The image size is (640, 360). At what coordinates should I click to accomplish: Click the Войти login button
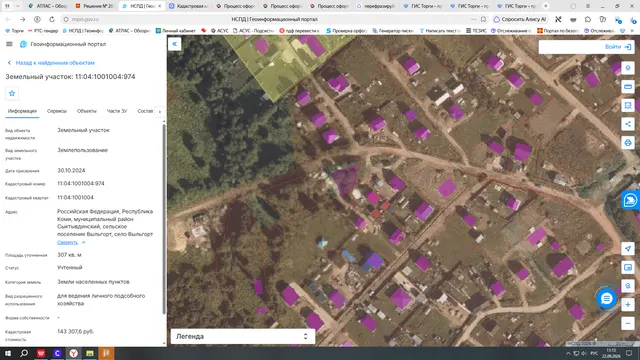point(618,47)
